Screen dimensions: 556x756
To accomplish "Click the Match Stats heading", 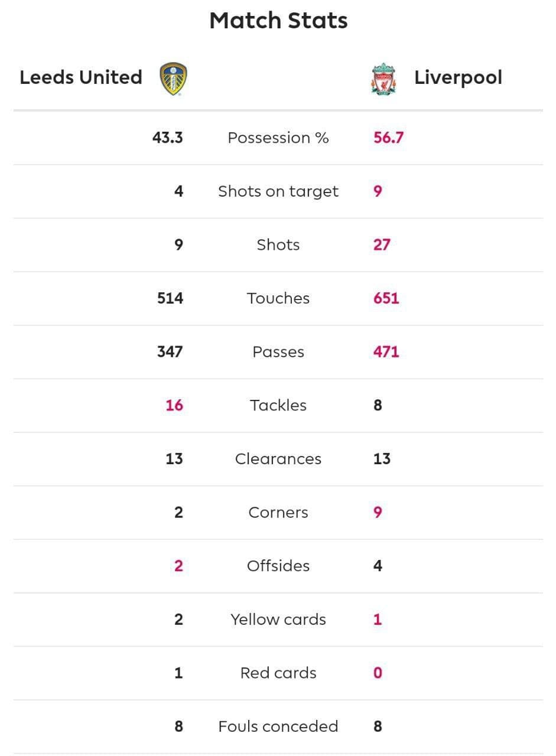I will 278,21.
